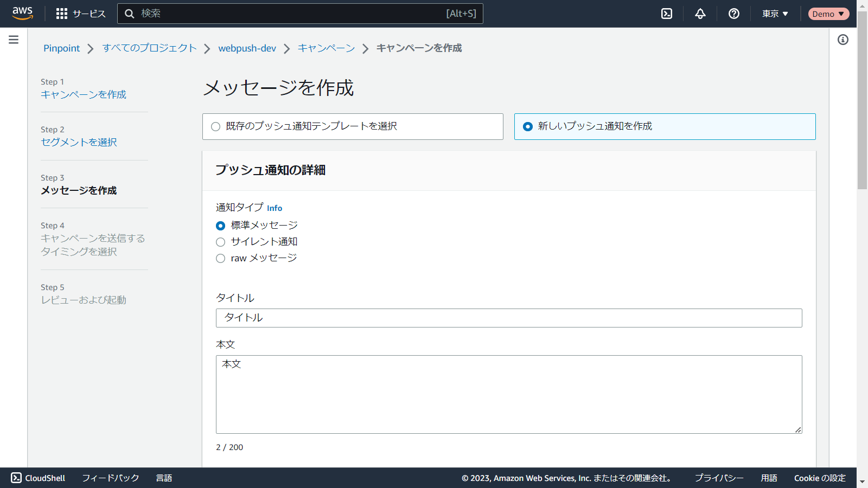868x488 pixels.
Task: Expand the Demo account dropdown
Action: click(x=828, y=14)
